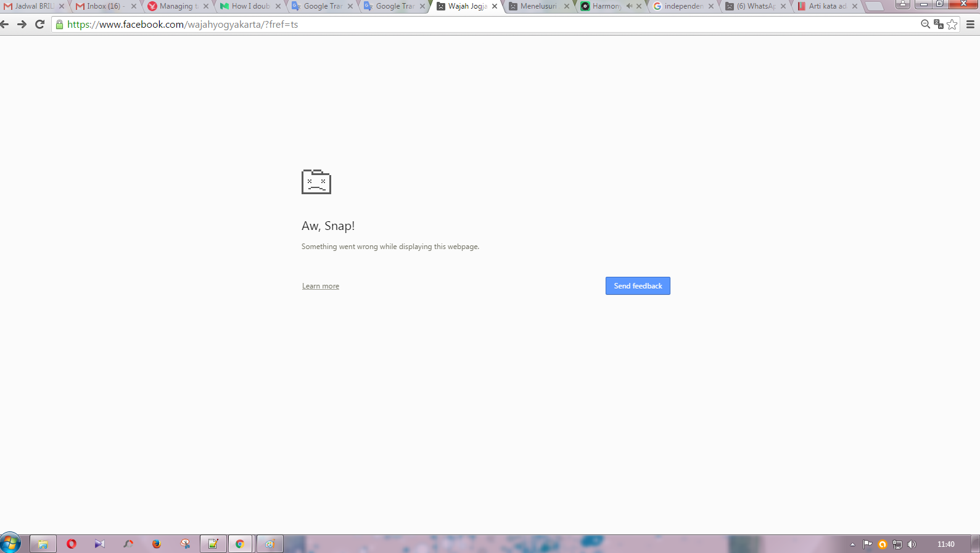Screen dimensions: 980x553
Task: Click the zoom magnifier icon in the address bar
Action: [925, 25]
